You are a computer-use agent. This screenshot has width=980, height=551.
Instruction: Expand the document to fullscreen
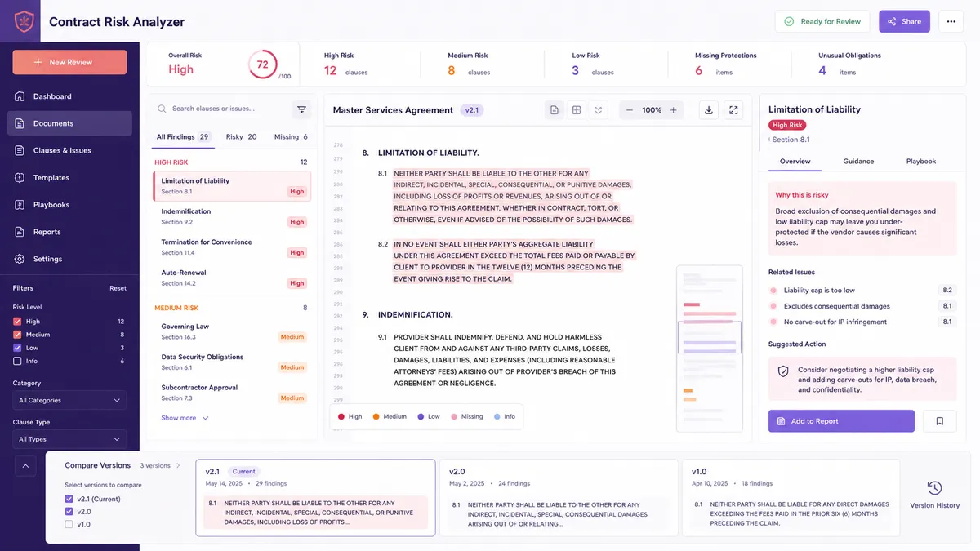(x=733, y=110)
